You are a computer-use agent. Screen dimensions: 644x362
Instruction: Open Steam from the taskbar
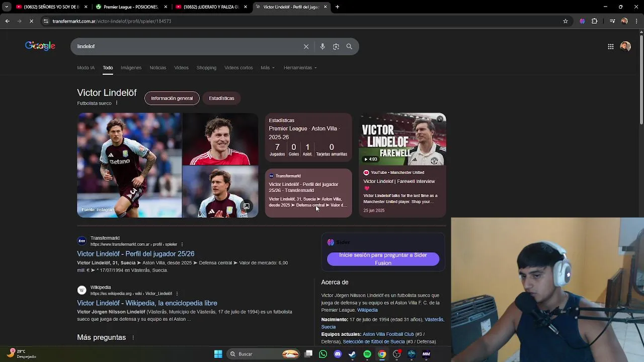pos(352,354)
